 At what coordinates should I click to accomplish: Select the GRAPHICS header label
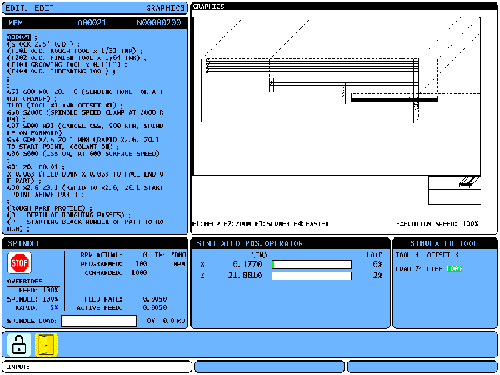[x=165, y=8]
